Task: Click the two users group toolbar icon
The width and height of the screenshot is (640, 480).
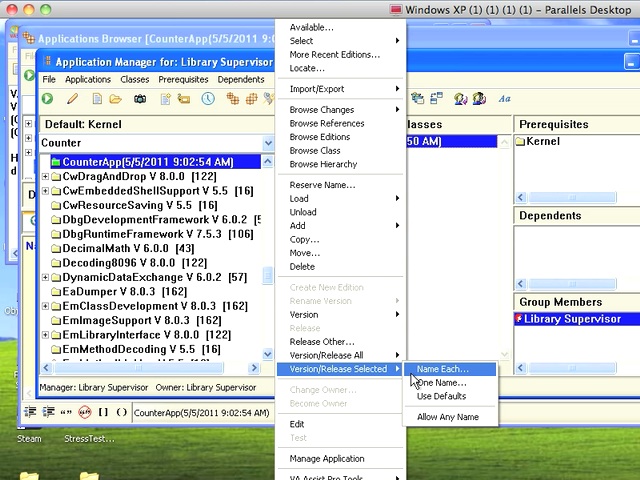Action: [479, 98]
